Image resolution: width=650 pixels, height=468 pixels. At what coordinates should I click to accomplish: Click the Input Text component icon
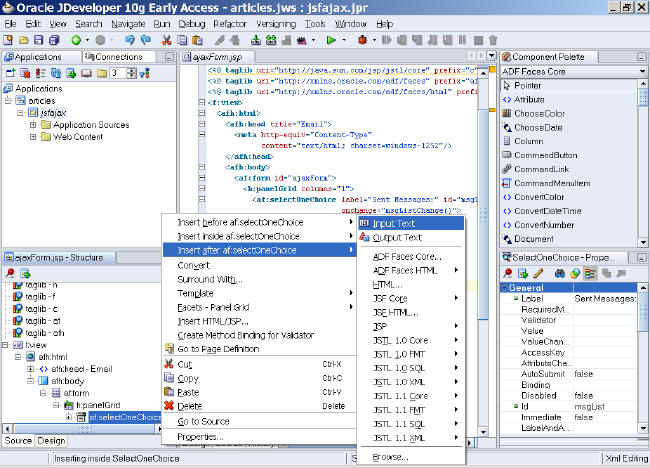364,223
